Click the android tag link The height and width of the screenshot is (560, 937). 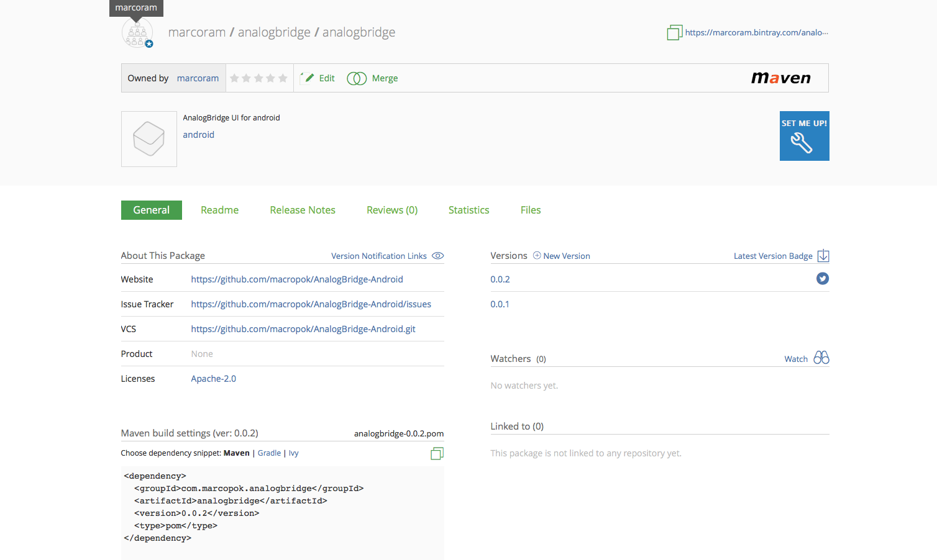pyautogui.click(x=199, y=135)
